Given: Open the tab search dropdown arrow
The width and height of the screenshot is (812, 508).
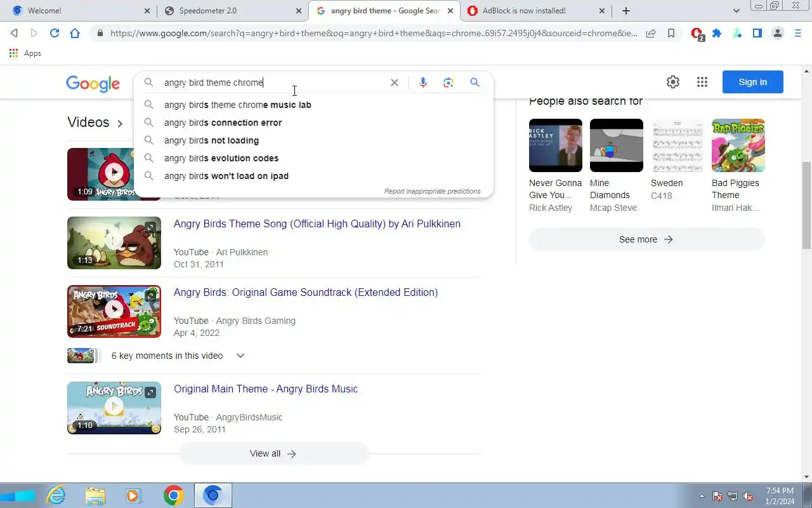Looking at the screenshot, I should tap(737, 11).
